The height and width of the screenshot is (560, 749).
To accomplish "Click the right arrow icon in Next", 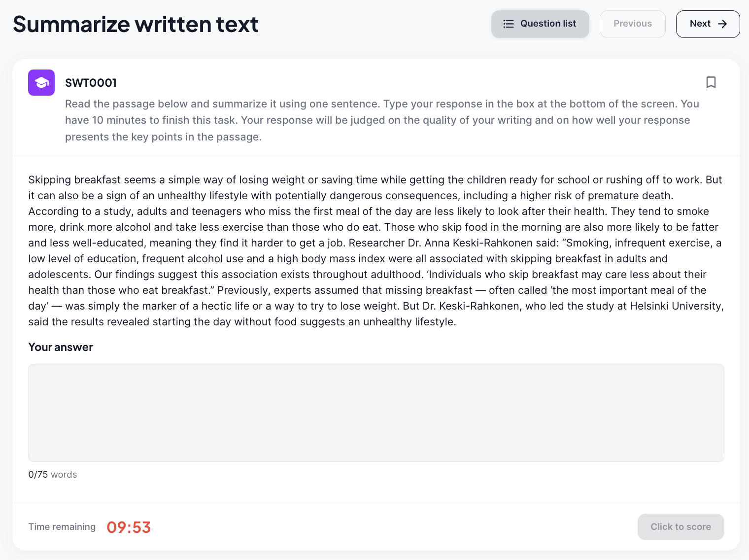I will click(722, 24).
